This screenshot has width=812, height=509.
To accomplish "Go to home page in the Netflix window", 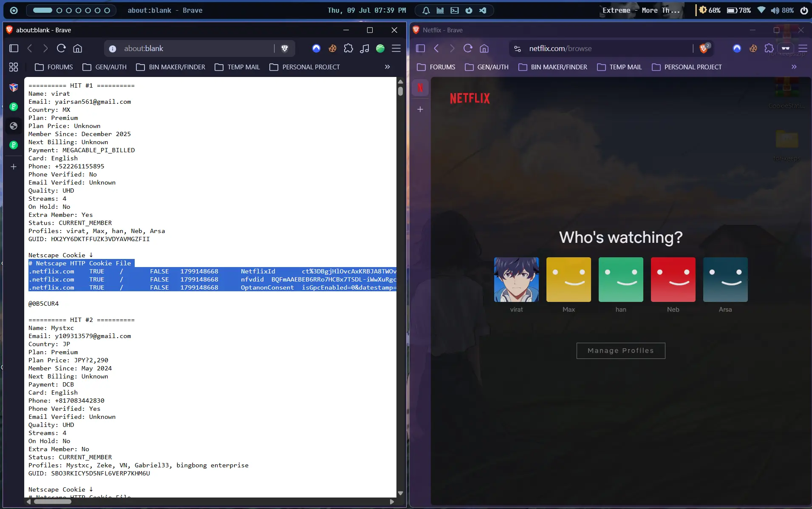I will (x=484, y=48).
